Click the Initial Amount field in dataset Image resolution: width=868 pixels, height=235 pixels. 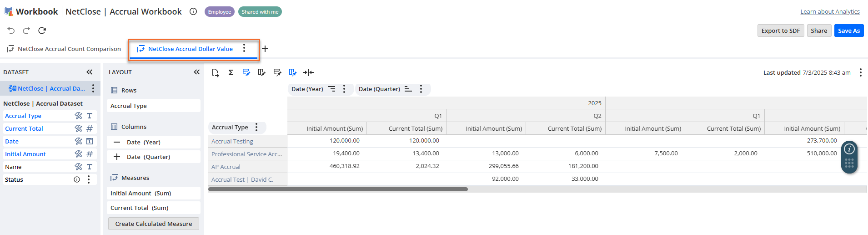tap(25, 154)
